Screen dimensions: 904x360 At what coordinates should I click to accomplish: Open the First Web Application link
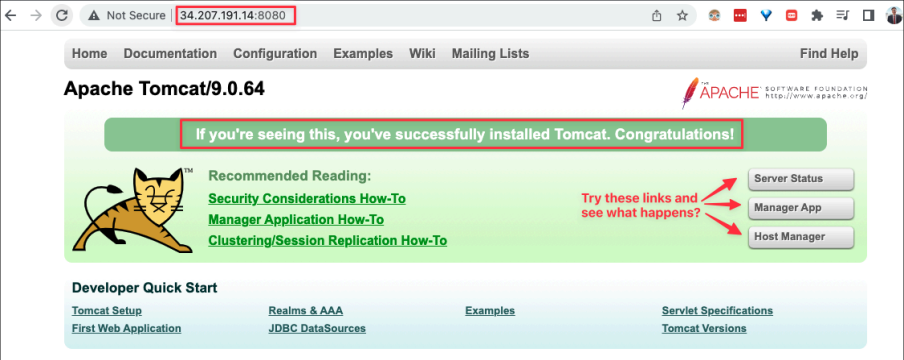pos(126,328)
